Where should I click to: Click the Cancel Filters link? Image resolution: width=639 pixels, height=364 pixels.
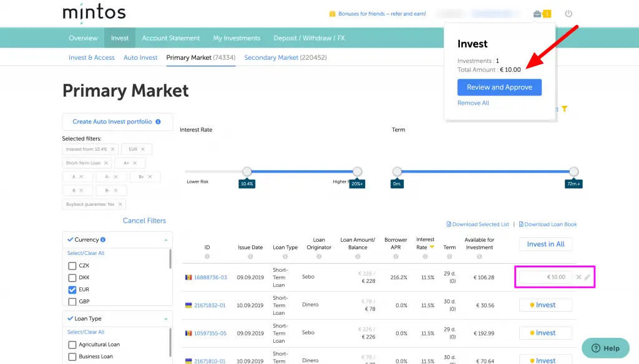[x=144, y=221]
